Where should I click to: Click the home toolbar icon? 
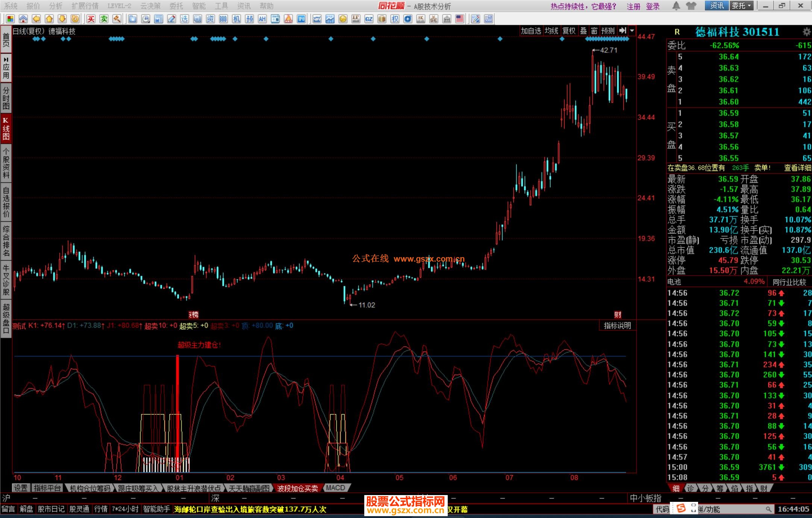coord(23,19)
